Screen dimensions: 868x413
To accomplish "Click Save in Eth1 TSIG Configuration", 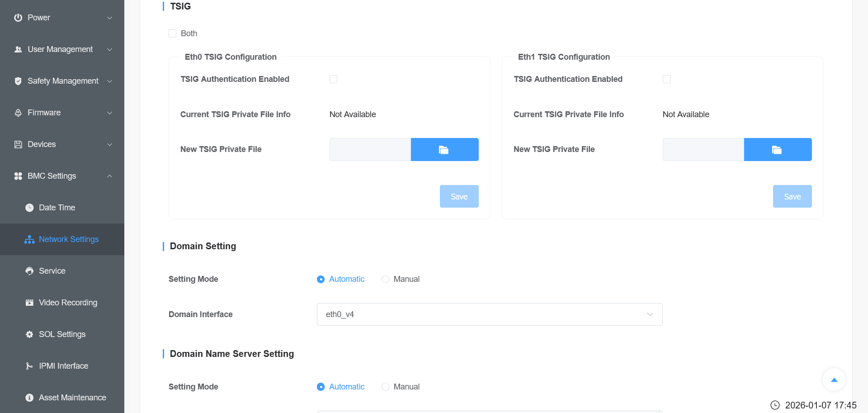I will click(x=792, y=196).
